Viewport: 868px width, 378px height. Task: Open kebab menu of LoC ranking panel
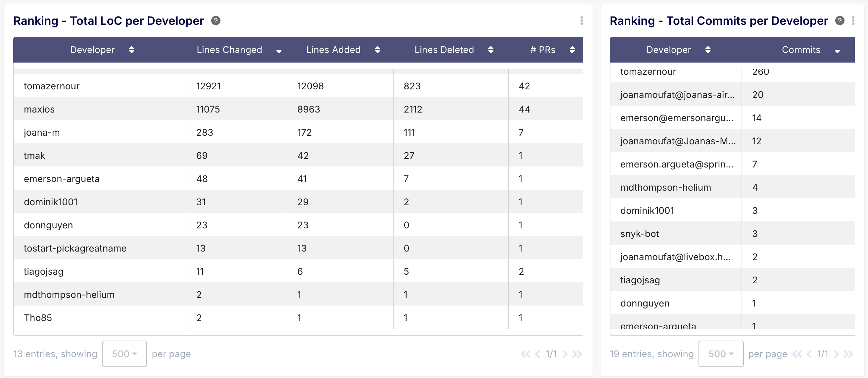(x=581, y=21)
